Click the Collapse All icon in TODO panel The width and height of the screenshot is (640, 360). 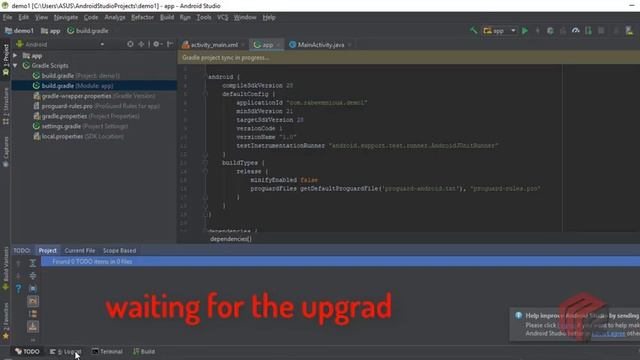[x=33, y=276]
